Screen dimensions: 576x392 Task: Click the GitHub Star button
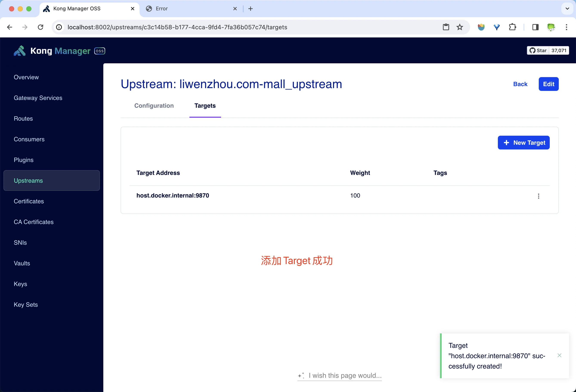pyautogui.click(x=538, y=51)
